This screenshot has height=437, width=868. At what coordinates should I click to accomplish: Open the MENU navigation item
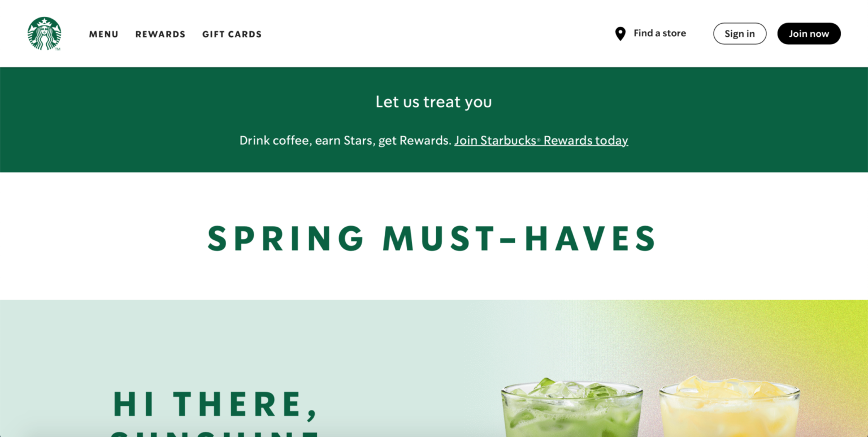(x=104, y=34)
